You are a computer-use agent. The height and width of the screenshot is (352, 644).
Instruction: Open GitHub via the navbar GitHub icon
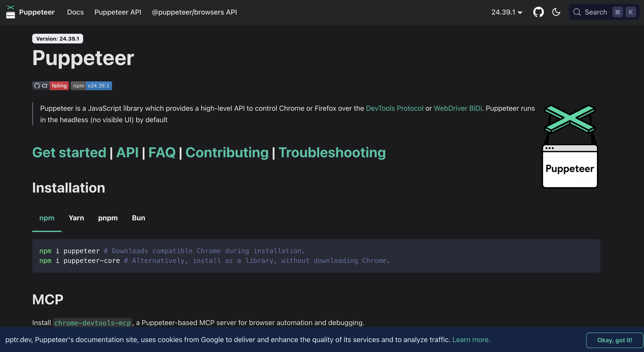pos(538,12)
